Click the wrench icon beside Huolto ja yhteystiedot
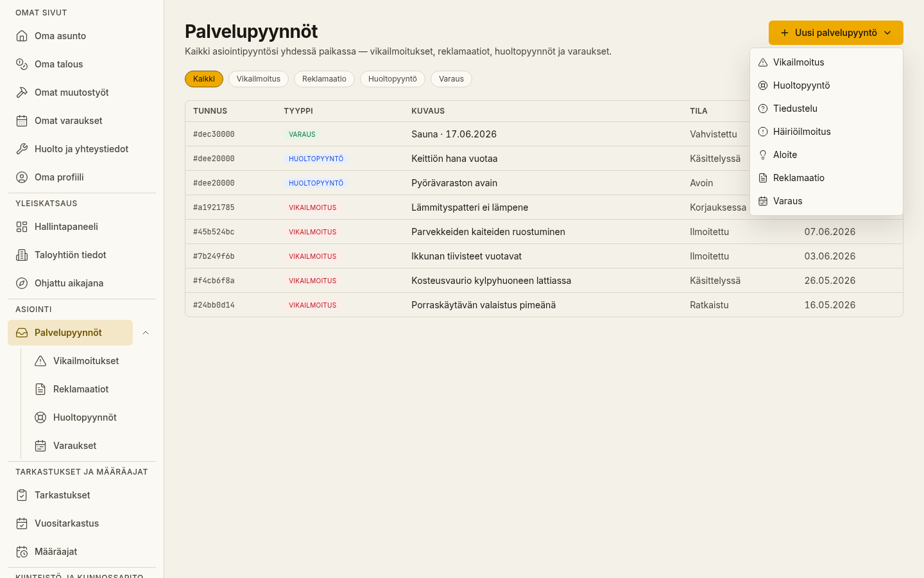The image size is (924, 578). 22,149
